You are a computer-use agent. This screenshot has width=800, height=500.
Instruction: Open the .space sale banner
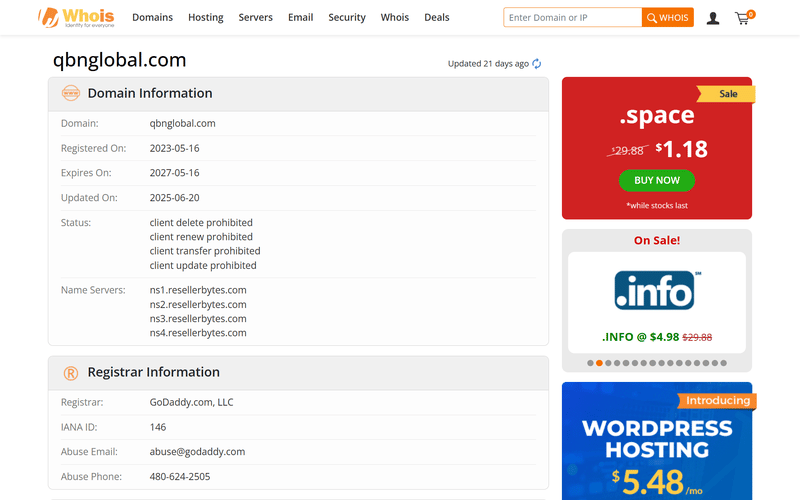pos(657,148)
